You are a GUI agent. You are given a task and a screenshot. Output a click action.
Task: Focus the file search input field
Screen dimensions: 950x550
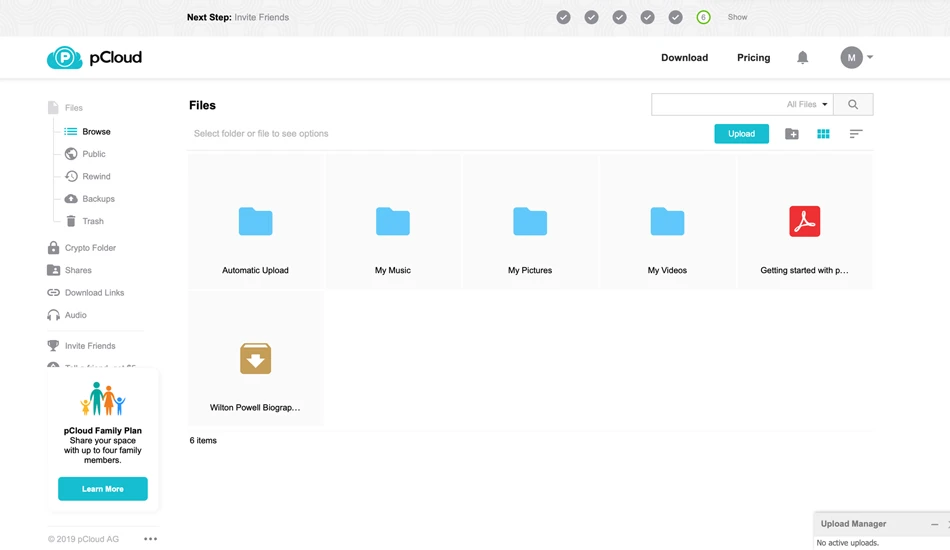click(x=718, y=104)
